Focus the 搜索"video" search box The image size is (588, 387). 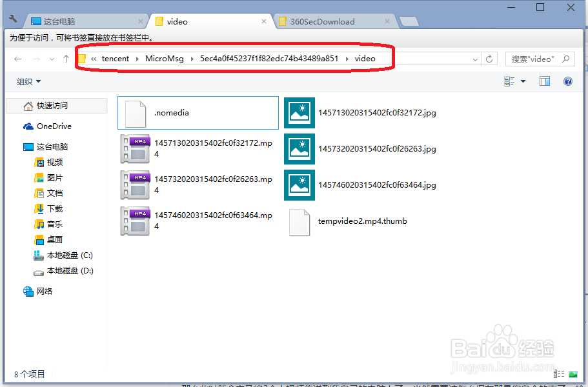pos(540,59)
